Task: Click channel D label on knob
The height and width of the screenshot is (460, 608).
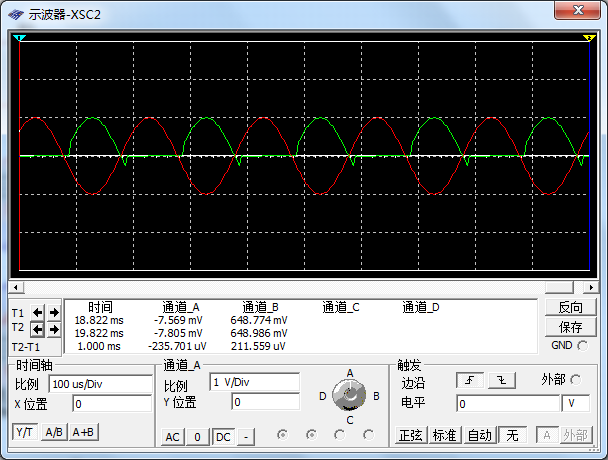Action: tap(322, 396)
